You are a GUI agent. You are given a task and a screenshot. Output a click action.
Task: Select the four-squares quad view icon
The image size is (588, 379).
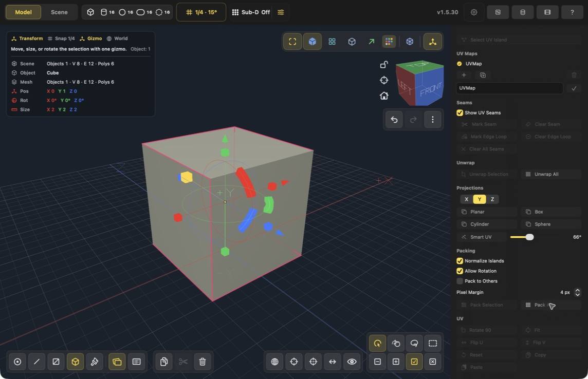[332, 42]
